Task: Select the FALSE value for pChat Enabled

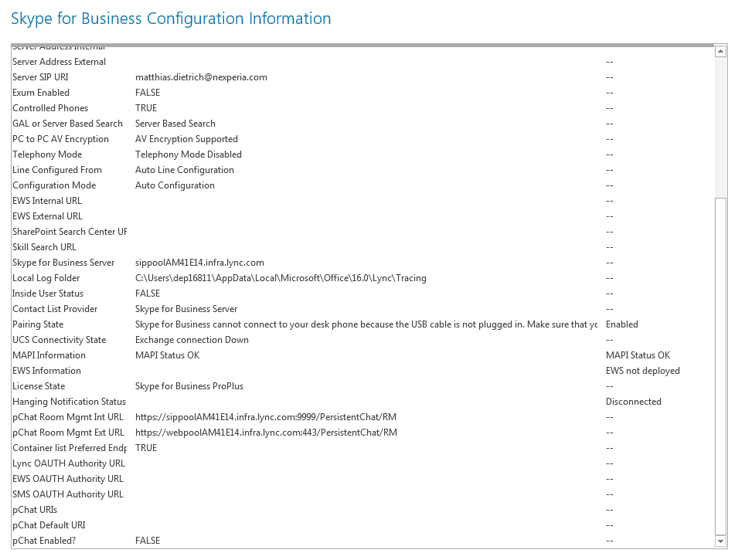Action: (148, 541)
